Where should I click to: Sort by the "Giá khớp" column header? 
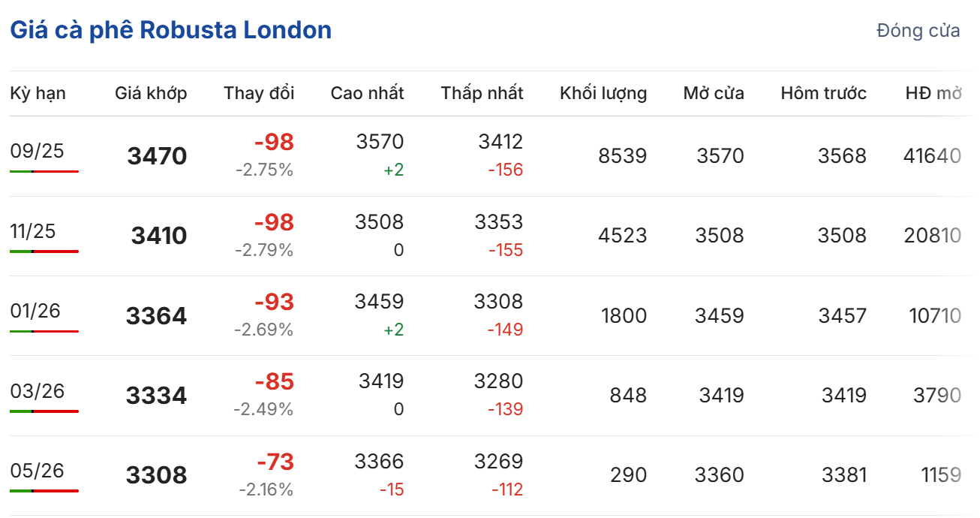pos(151,93)
